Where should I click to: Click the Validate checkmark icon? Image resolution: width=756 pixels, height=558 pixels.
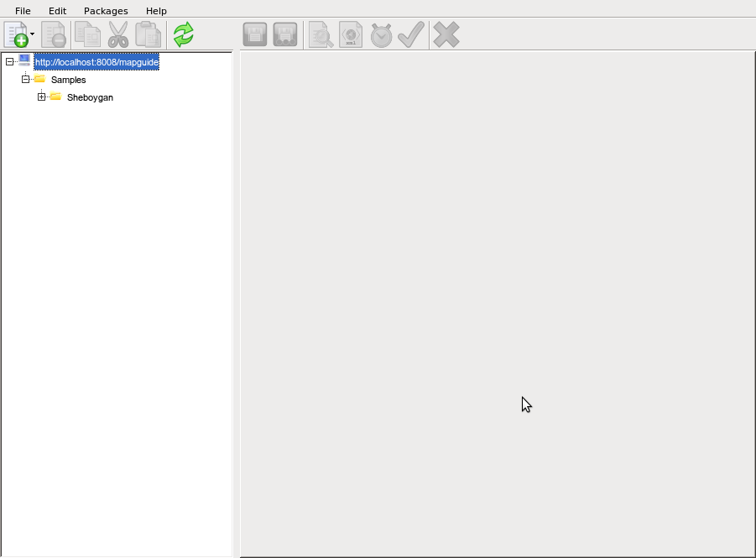(x=411, y=34)
